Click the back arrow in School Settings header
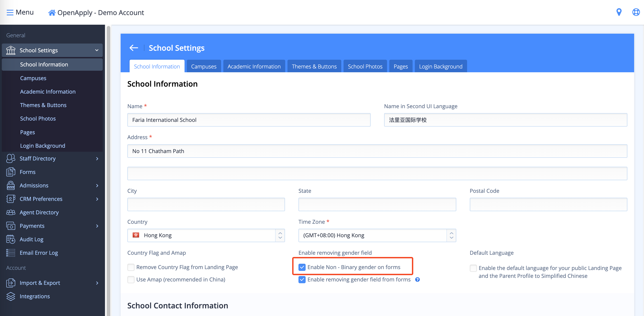 (x=134, y=48)
